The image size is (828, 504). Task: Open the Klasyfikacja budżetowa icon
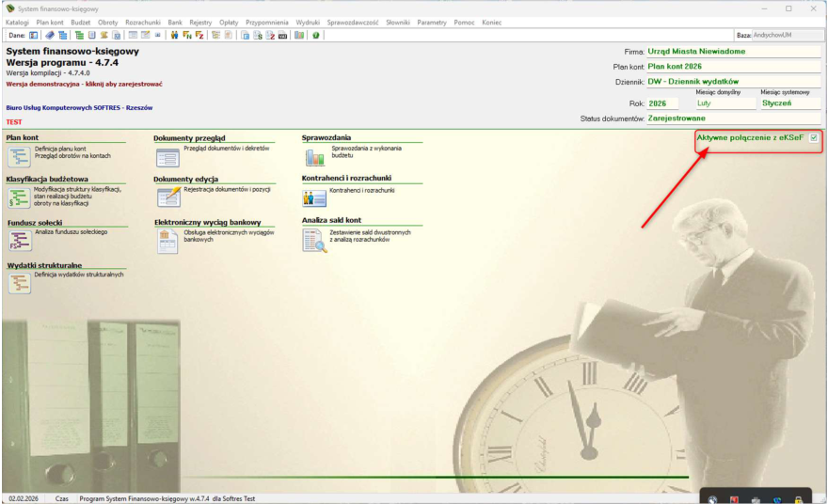[x=19, y=198]
